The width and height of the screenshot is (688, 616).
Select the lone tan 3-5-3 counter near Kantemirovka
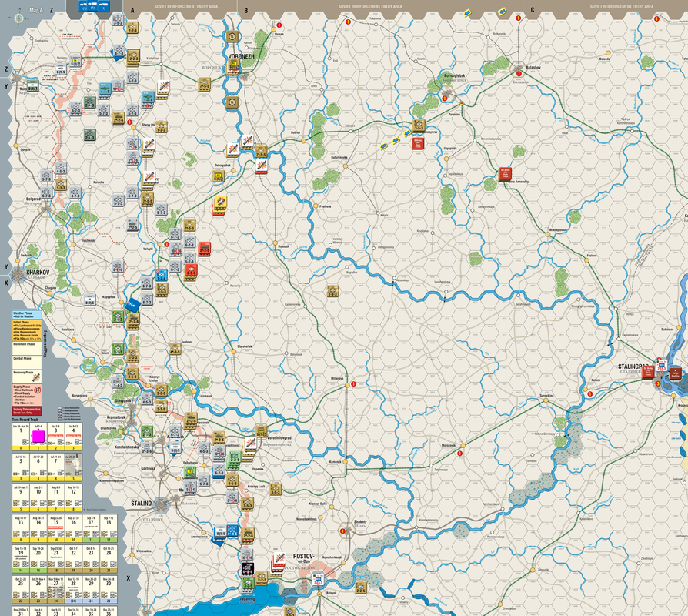(x=332, y=291)
